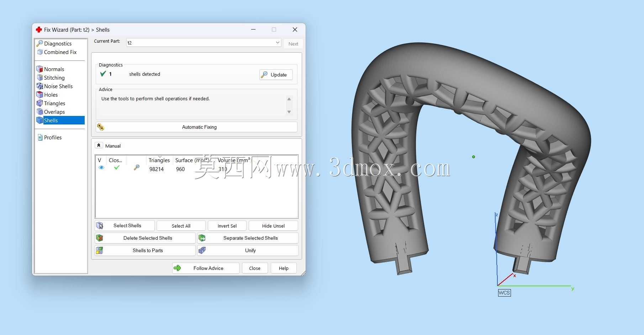Click the green closed checkmark in shell row

(x=117, y=167)
